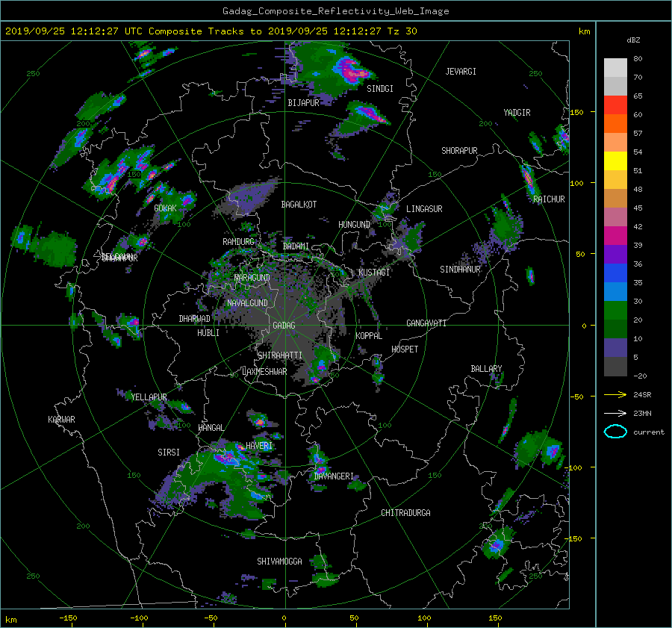
Task: Click the RAMDURG city label
Action: 238,242
